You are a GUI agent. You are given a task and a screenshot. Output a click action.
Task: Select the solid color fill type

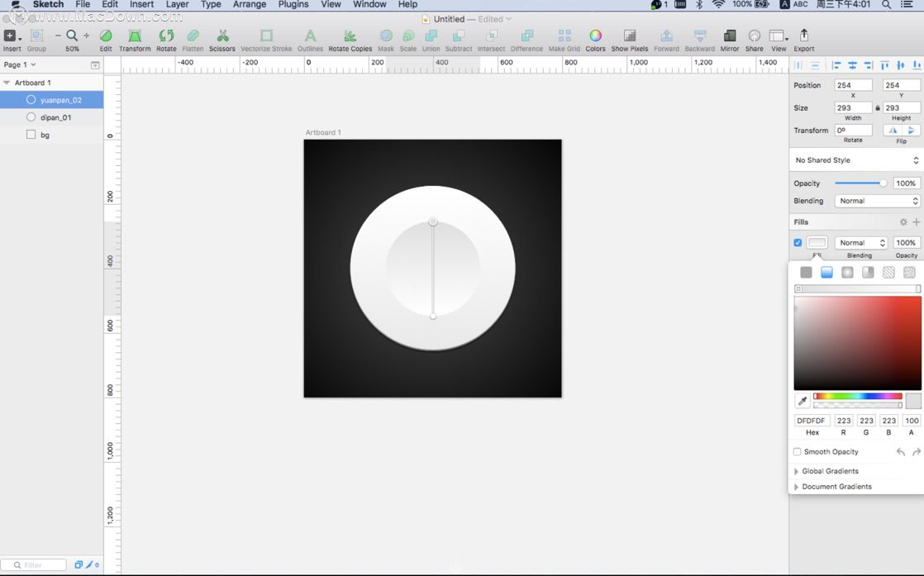point(806,272)
